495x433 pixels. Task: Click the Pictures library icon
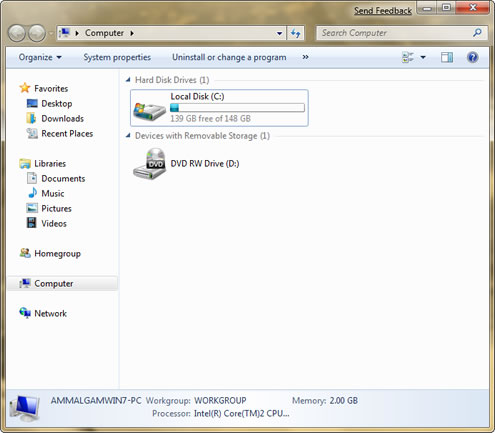click(x=32, y=208)
